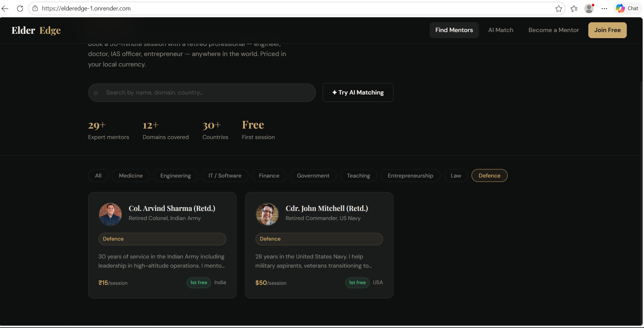This screenshot has width=644, height=328.
Task: Filter mentors by Teaching
Action: (x=358, y=175)
